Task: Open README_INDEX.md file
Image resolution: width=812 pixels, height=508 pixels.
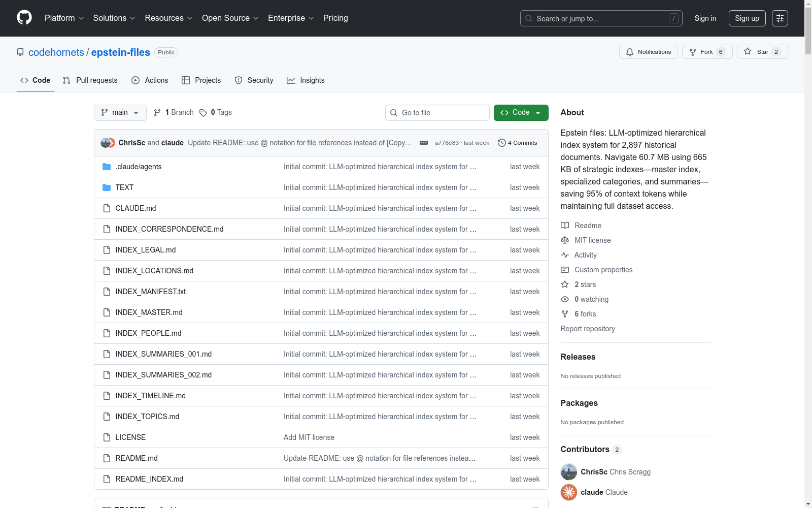Action: point(149,479)
